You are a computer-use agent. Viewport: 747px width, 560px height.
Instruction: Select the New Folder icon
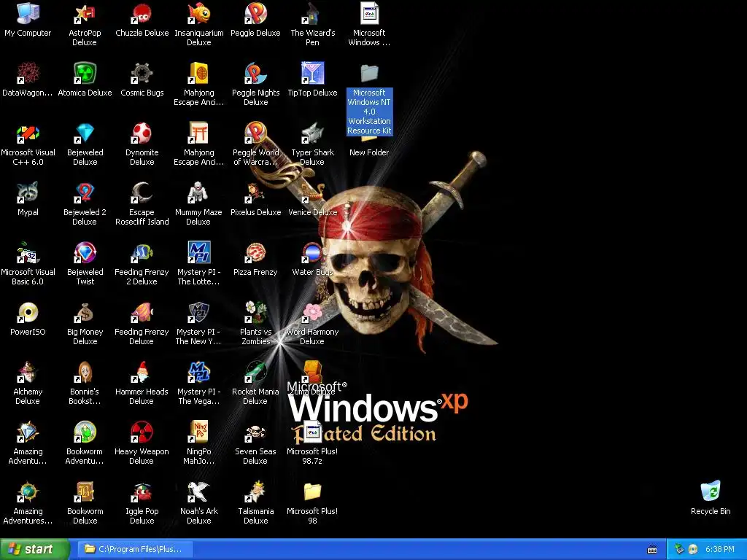(369, 152)
